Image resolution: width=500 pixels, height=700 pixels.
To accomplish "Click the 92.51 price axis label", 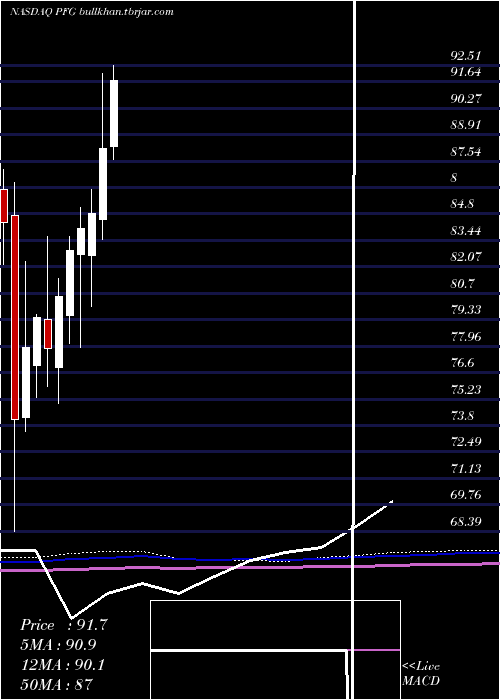I will click(x=466, y=56).
